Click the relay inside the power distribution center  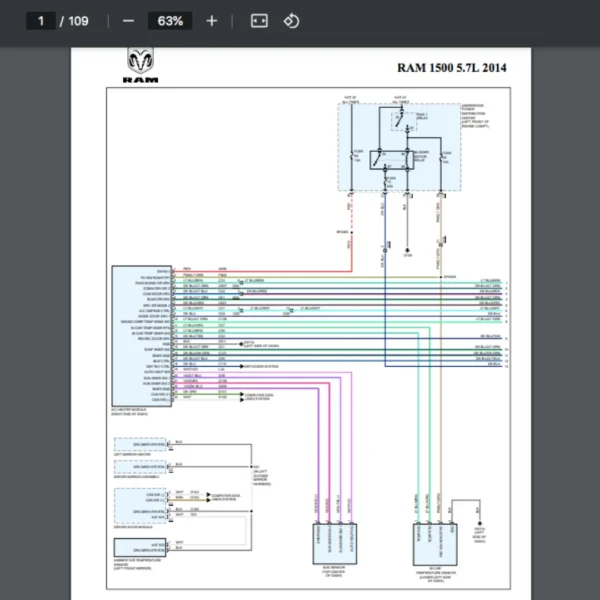tap(393, 158)
